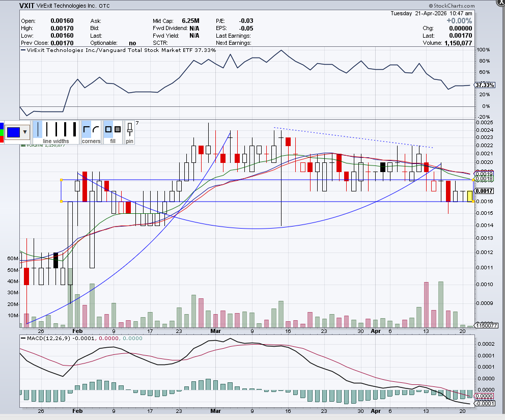Open the color dropdown arrow
The width and height of the screenshot is (505, 420).
pyautogui.click(x=25, y=132)
